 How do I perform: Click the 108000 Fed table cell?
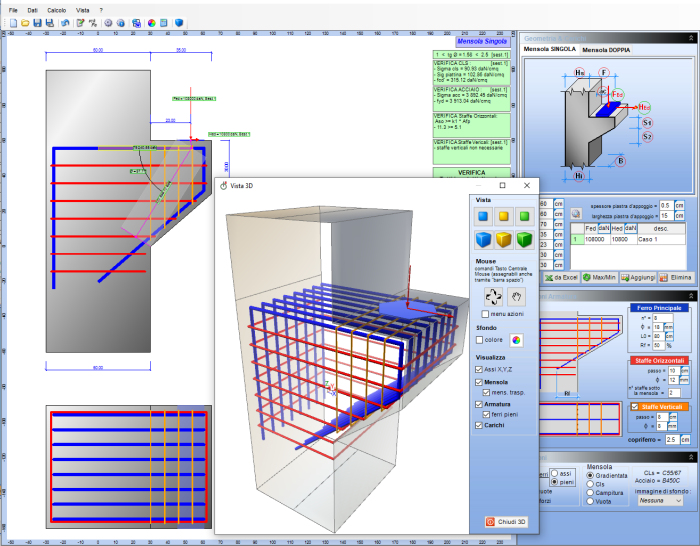(596, 239)
